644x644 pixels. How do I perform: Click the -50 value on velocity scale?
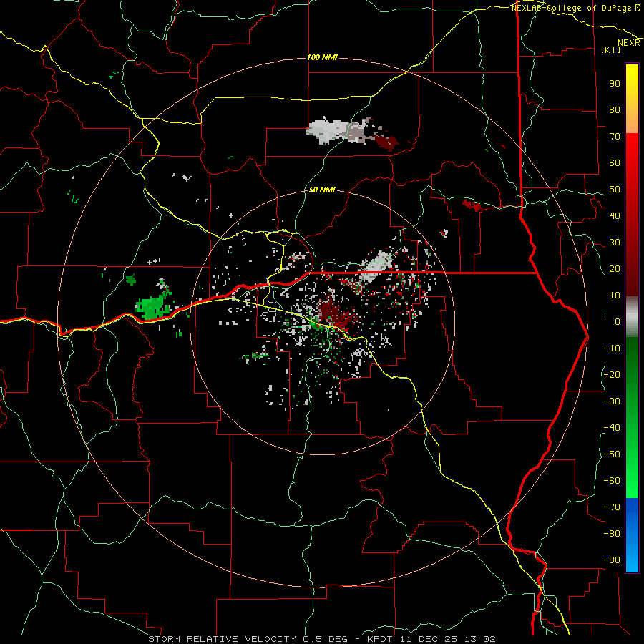coord(612,454)
